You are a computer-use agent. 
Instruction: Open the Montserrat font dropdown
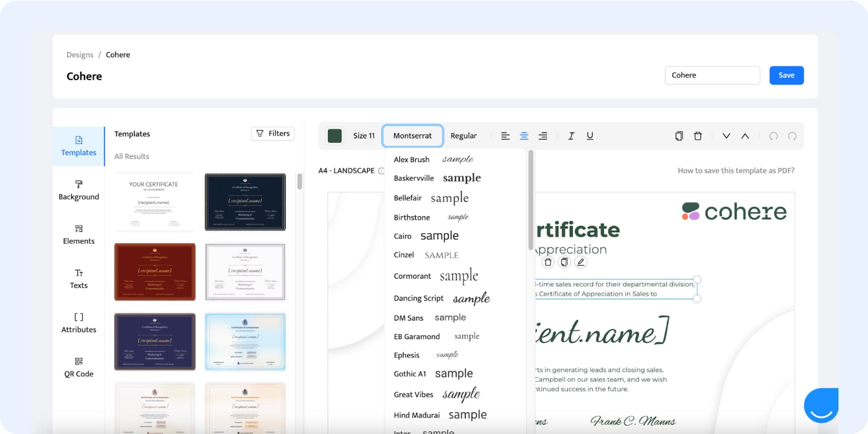pos(412,136)
